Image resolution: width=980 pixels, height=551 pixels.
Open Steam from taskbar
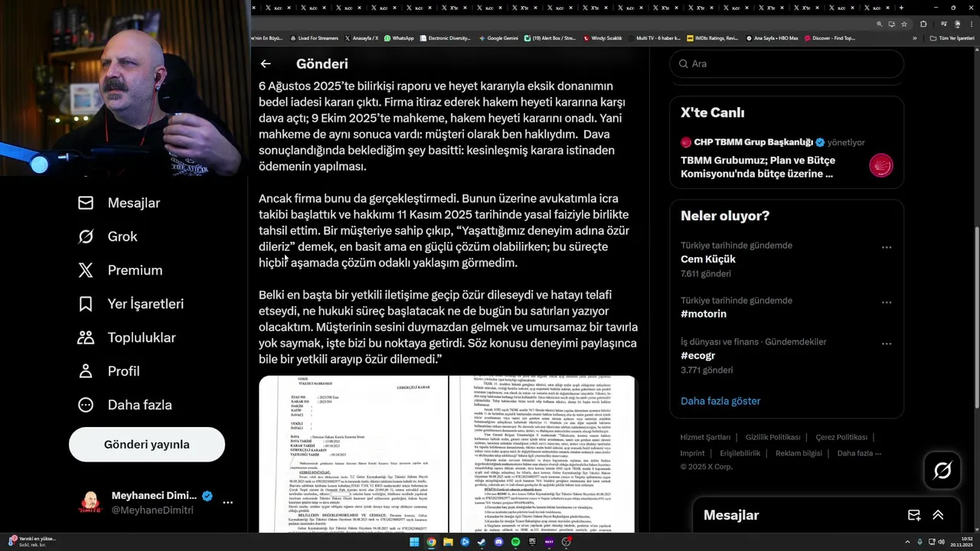[482, 542]
